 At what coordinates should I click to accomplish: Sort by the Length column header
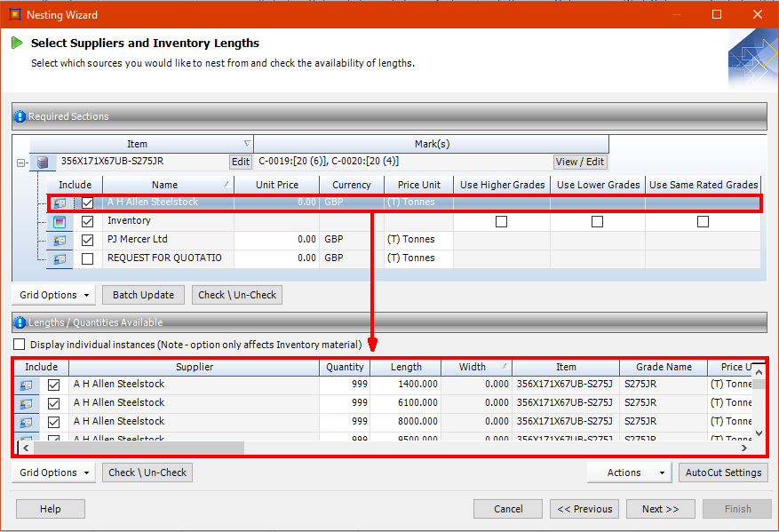click(406, 367)
